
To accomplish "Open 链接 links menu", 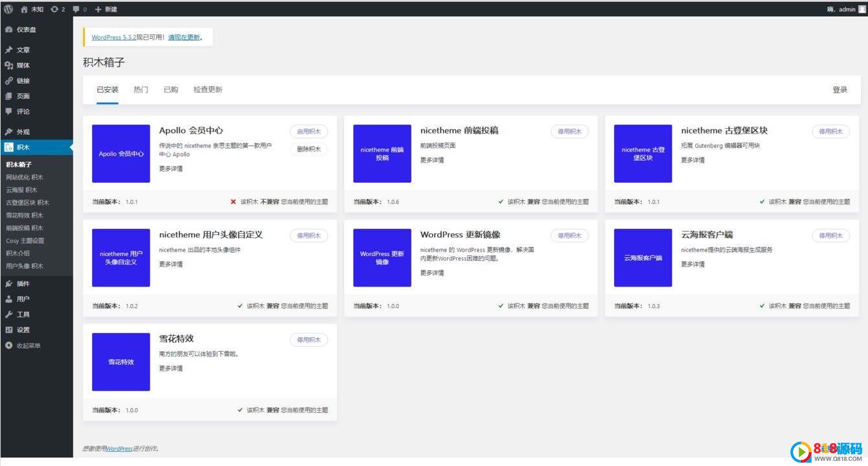I will [x=36, y=81].
